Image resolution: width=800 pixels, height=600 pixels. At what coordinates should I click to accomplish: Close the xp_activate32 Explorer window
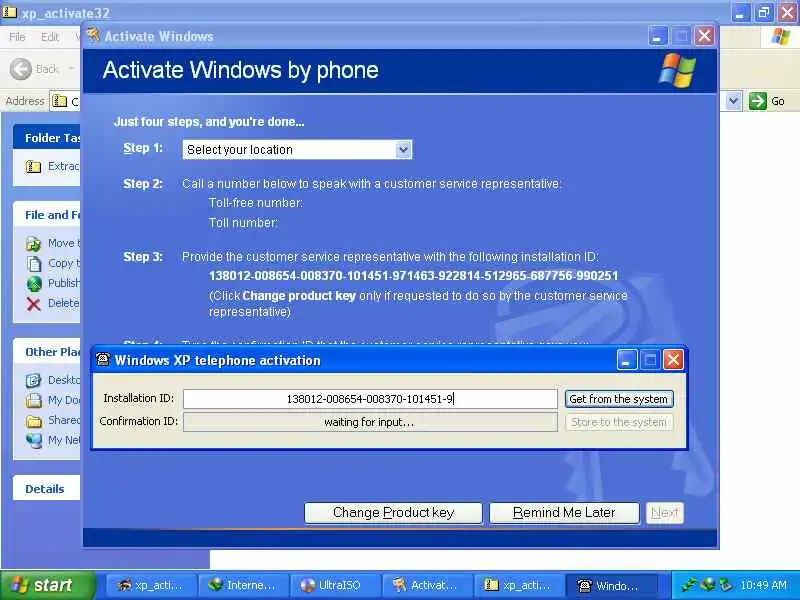click(787, 12)
